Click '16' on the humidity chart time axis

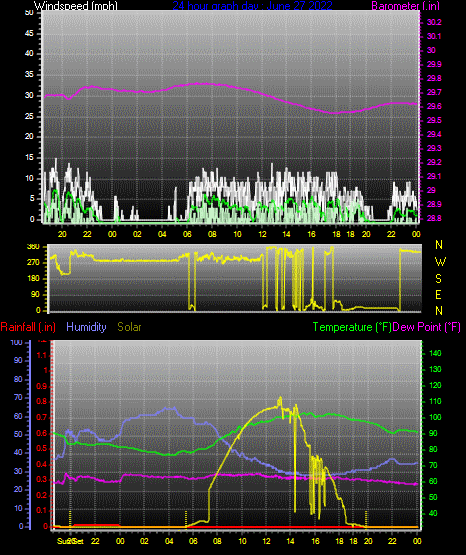(x=315, y=541)
